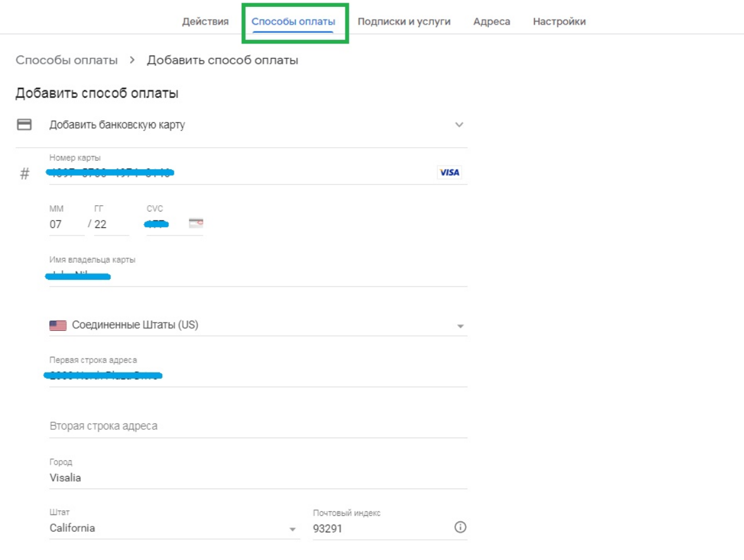Click the VISA logo in card number field

449,172
